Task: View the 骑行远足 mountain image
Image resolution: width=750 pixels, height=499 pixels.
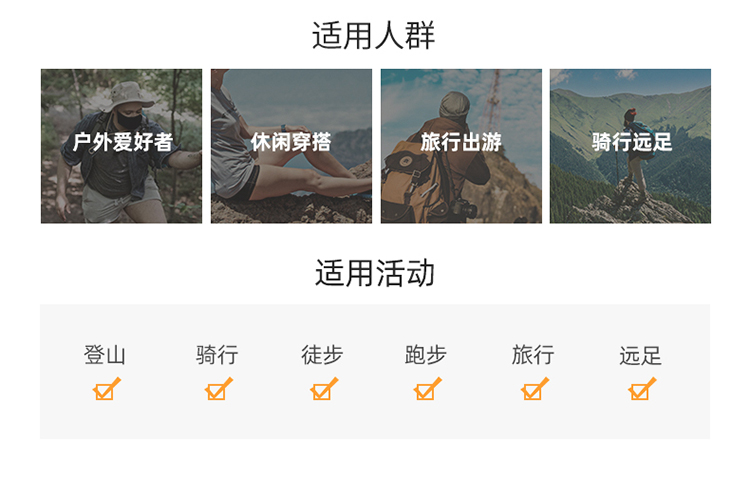Action: click(x=630, y=146)
